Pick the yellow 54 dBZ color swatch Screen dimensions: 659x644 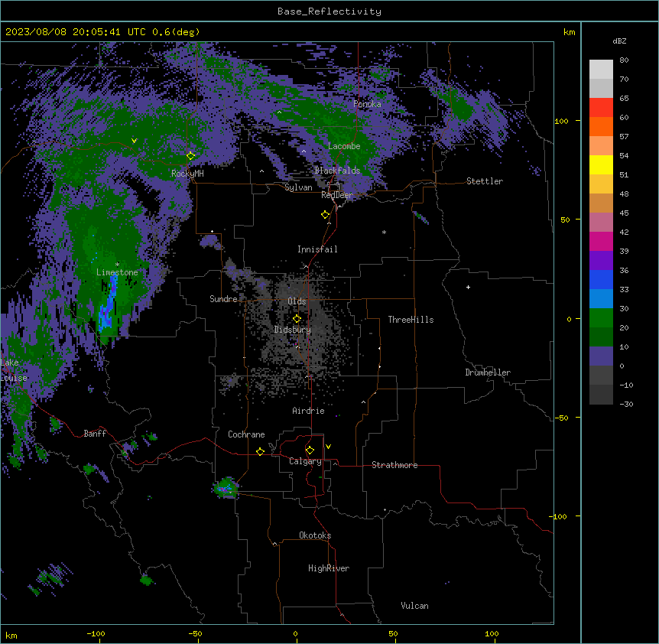[601, 164]
